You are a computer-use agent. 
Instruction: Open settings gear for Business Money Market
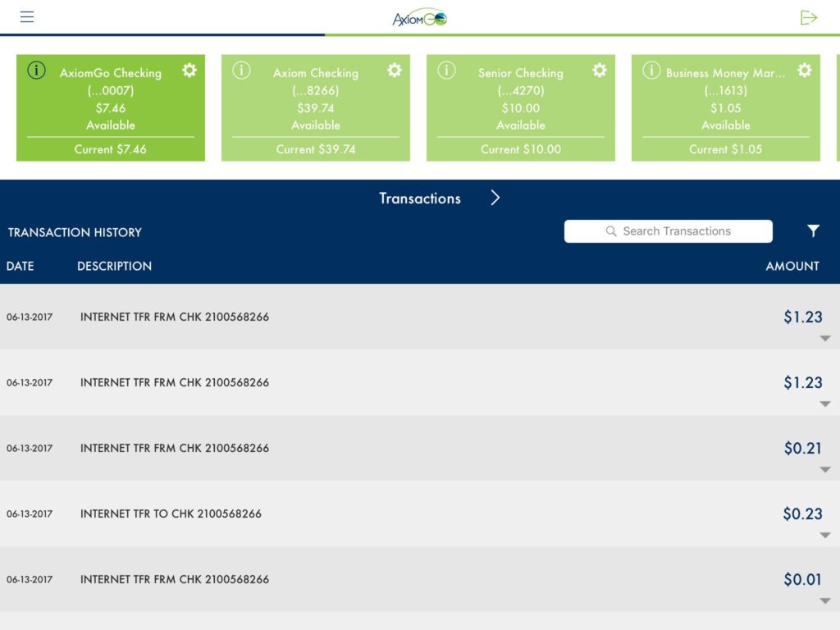[804, 71]
